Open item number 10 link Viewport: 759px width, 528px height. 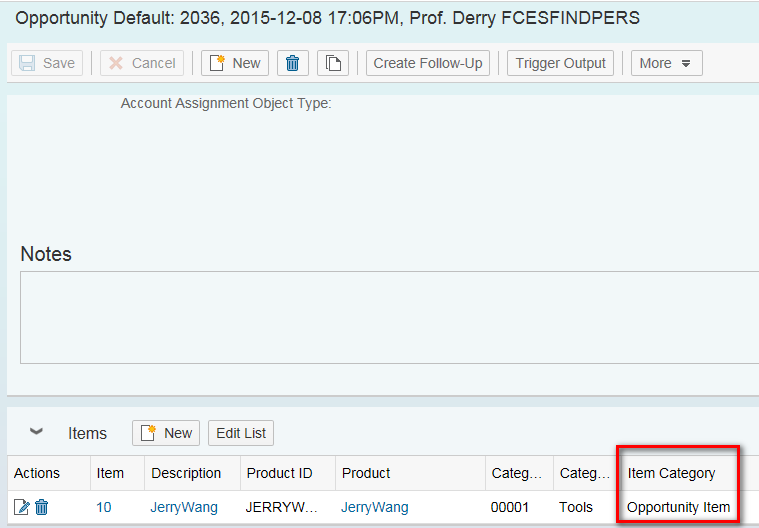tap(104, 507)
